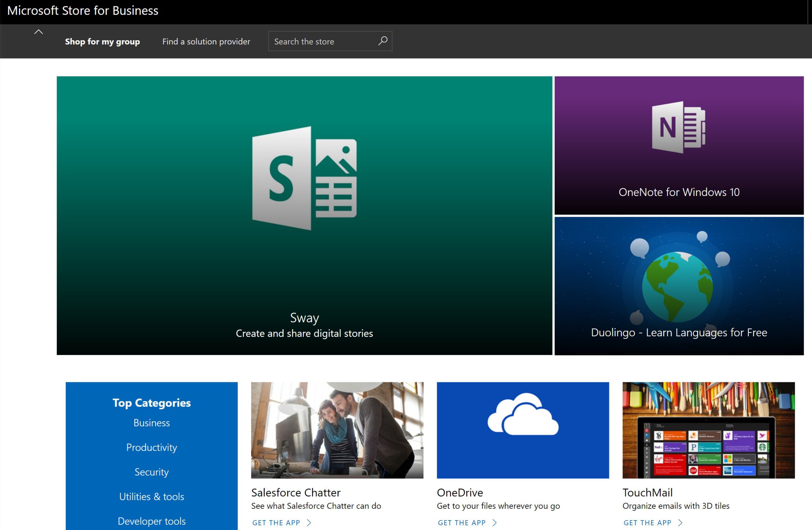
Task: Get the OneDrive app
Action: [462, 523]
